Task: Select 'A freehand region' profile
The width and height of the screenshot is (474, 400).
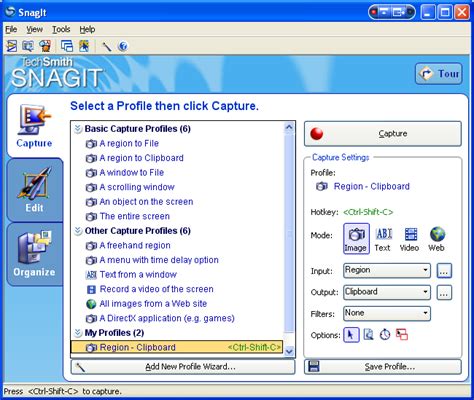Action: [x=128, y=246]
